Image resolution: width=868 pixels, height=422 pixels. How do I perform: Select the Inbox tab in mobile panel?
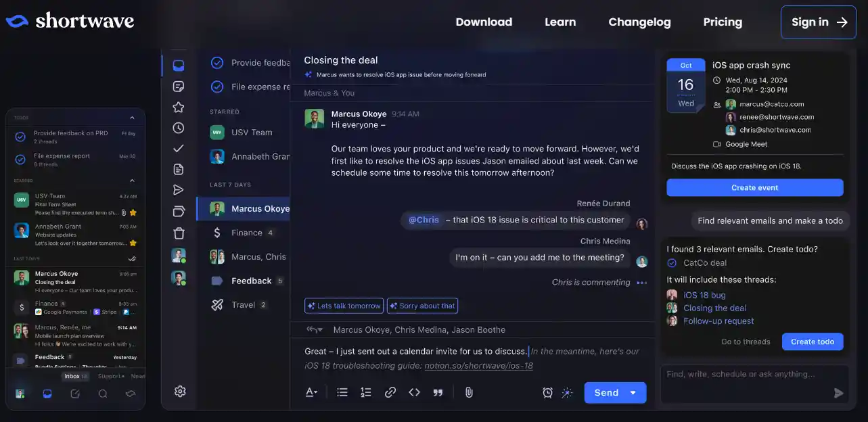pyautogui.click(x=76, y=376)
